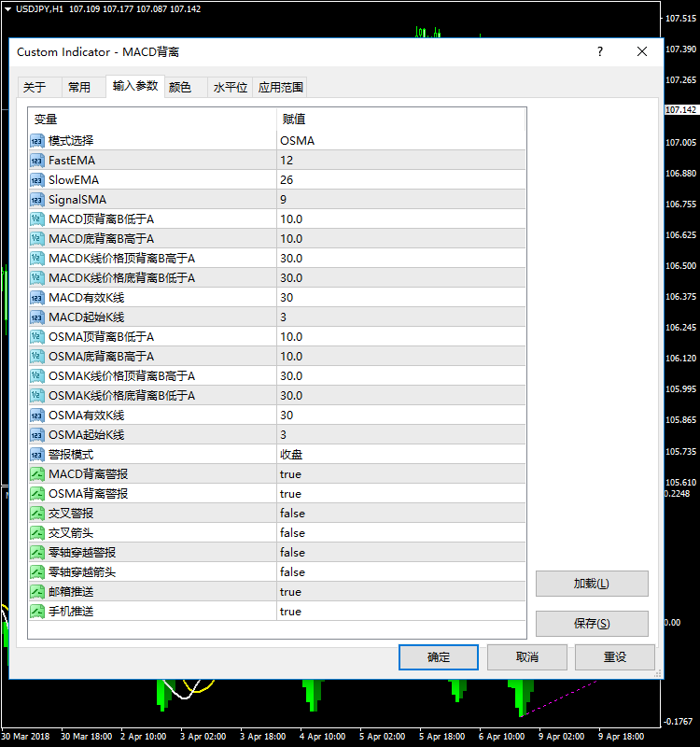The width and height of the screenshot is (700, 747).
Task: Edit the FastEMA value 12
Action: click(x=401, y=161)
